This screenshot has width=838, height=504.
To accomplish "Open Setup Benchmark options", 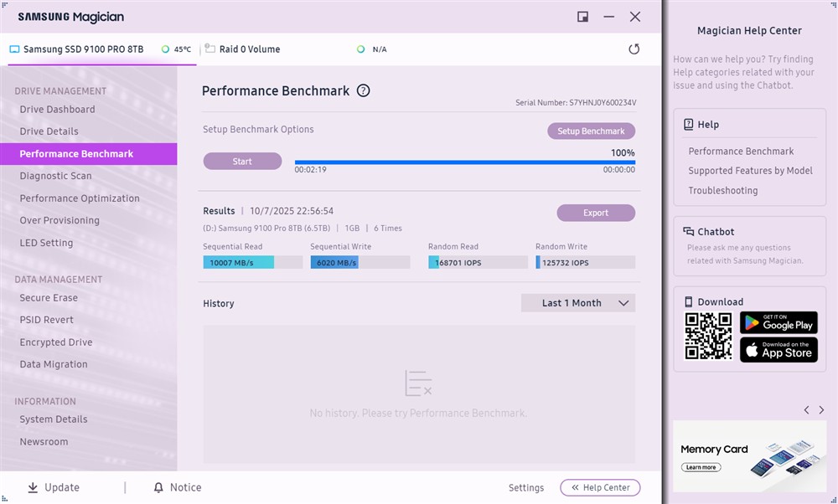I will [591, 131].
